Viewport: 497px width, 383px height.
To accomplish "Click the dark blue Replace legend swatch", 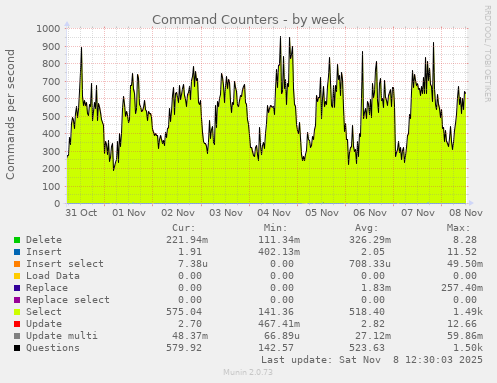I will coord(17,288).
